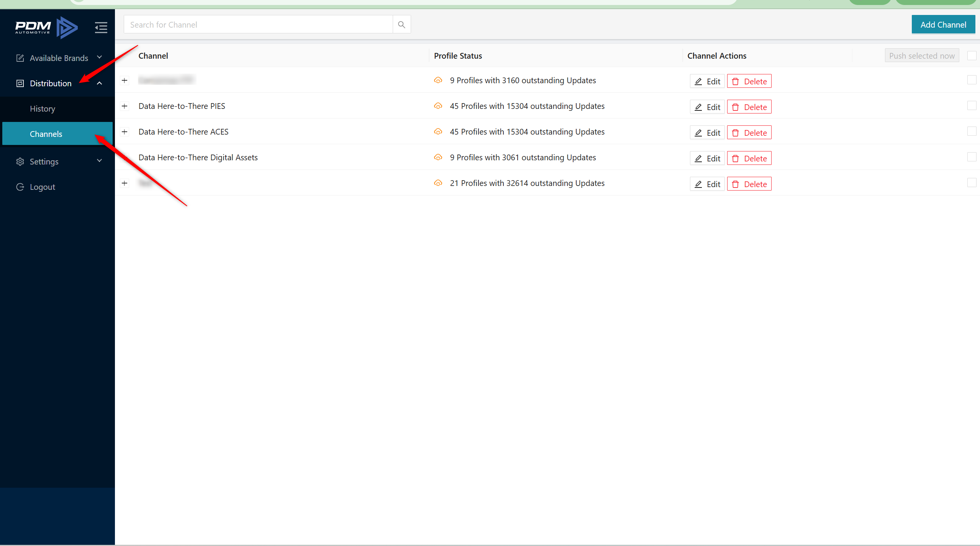Tick checkbox for Data Here-to-There Digital Assets
Image resolution: width=980 pixels, height=546 pixels.
[972, 157]
